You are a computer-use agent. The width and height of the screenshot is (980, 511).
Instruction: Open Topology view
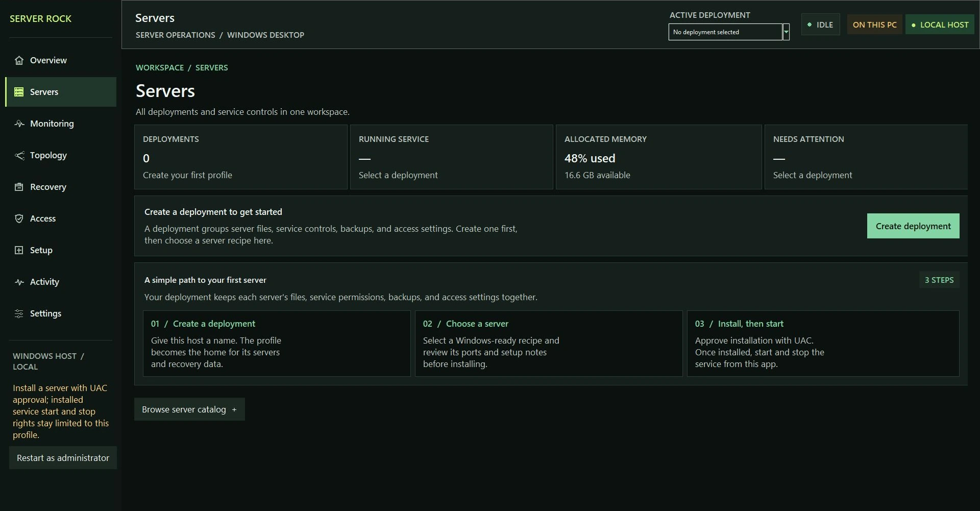point(61,155)
